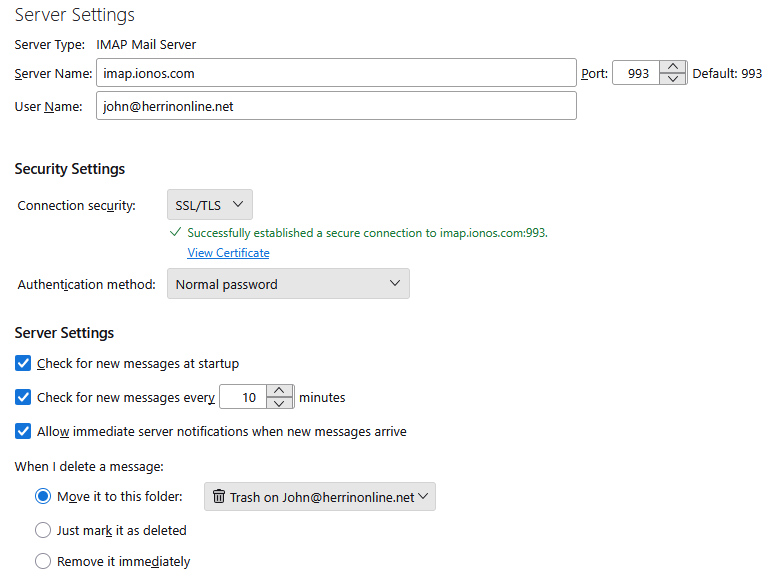Image resolution: width=781 pixels, height=574 pixels.
Task: Choose Remove it immediately option
Action: pyautogui.click(x=43, y=561)
